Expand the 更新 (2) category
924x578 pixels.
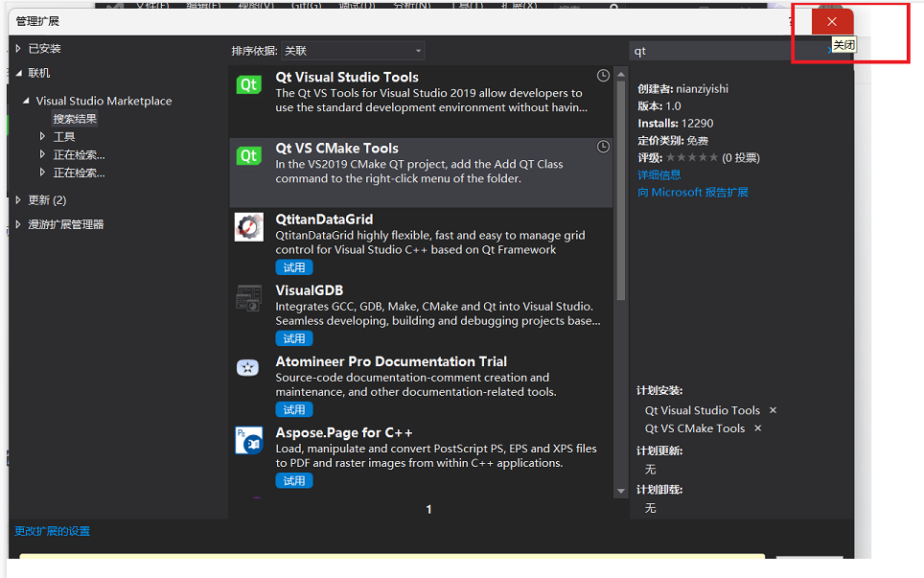18,199
